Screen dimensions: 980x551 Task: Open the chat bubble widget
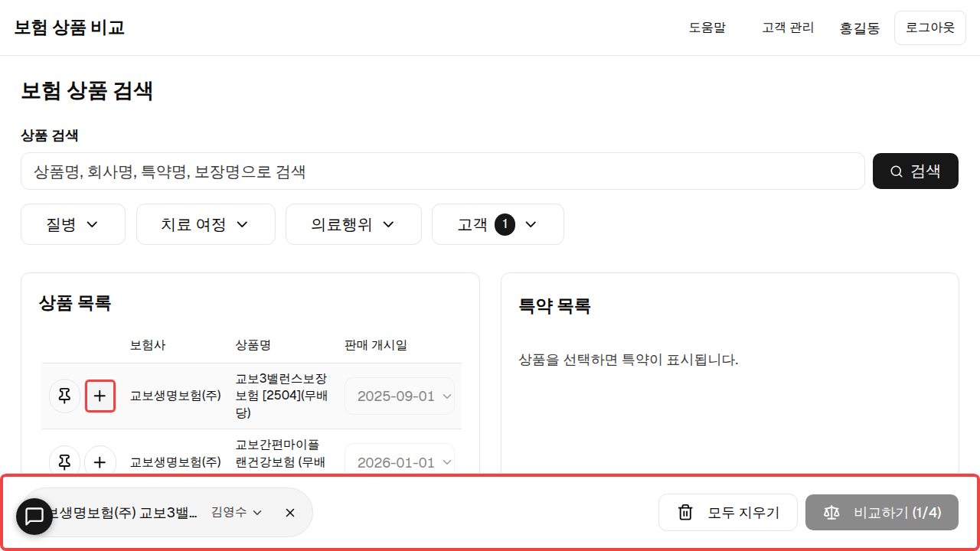pyautogui.click(x=34, y=517)
